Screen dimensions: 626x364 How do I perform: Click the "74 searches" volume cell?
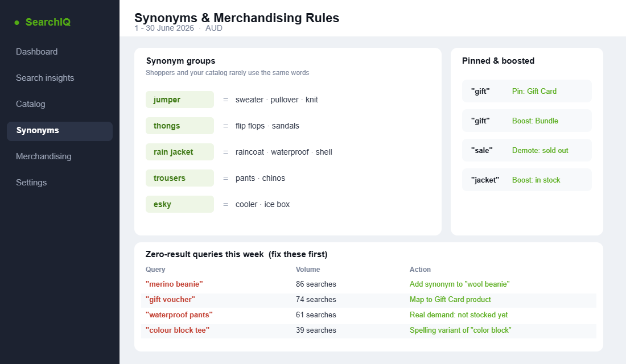pyautogui.click(x=316, y=299)
